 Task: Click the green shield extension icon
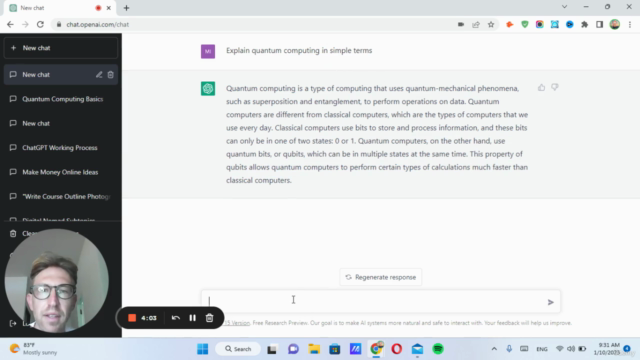pyautogui.click(x=524, y=24)
